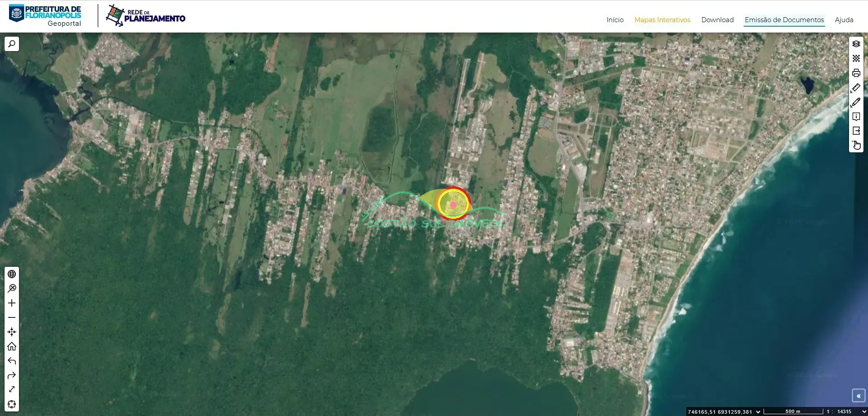Open the Mapas Interativos menu
This screenshot has width=868, height=416.
pos(662,20)
